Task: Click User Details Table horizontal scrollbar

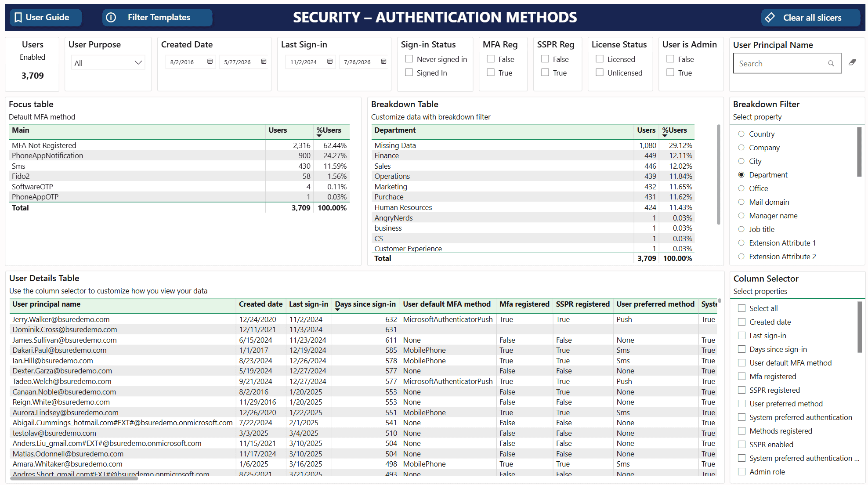Action: click(74, 478)
